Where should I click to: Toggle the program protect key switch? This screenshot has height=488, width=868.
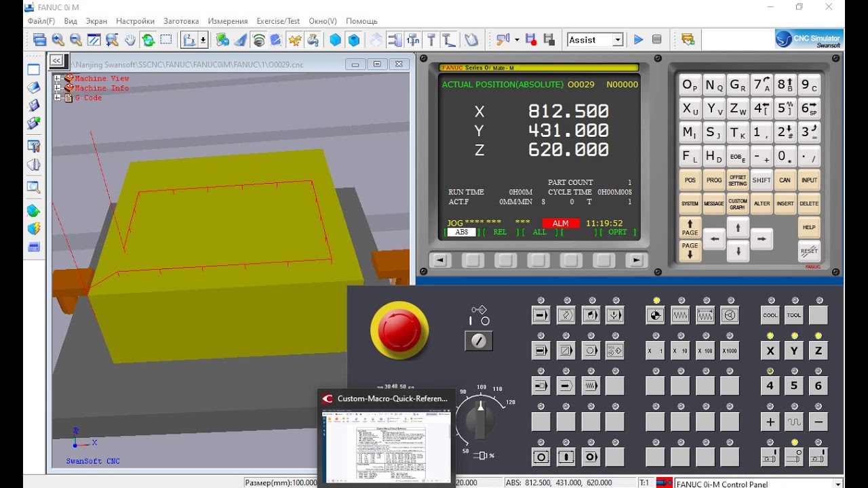(479, 340)
